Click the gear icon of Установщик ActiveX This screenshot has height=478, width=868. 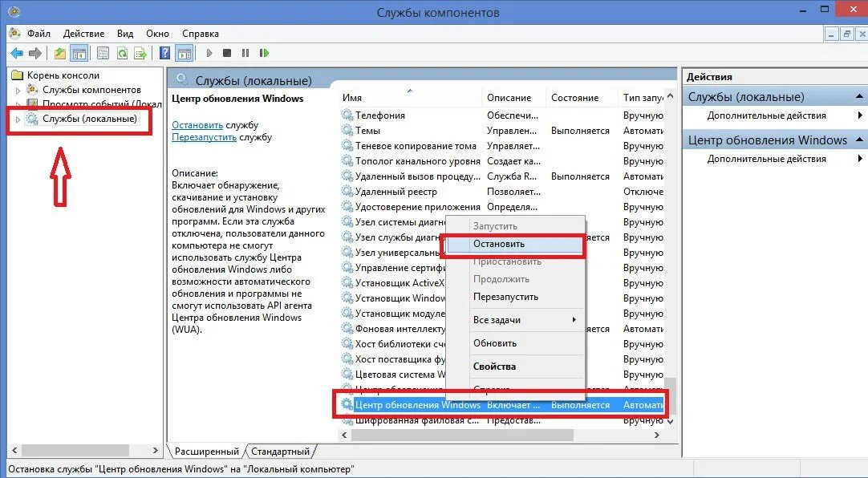pos(347,282)
